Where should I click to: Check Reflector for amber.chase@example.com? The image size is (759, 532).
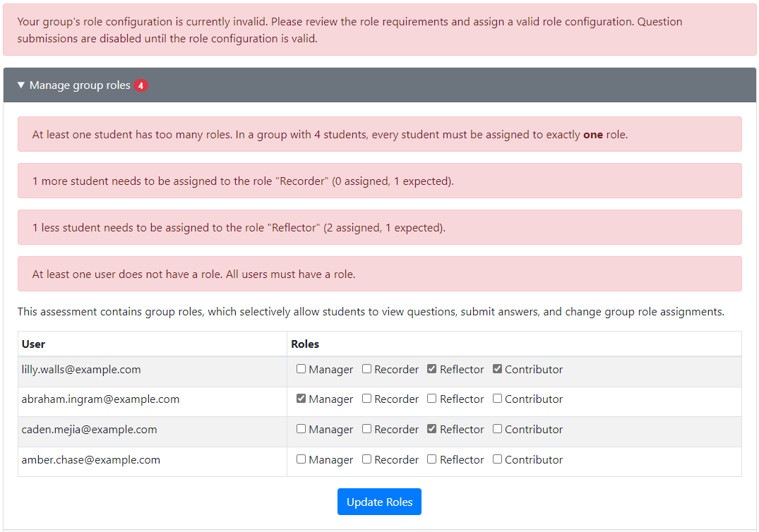[432, 459]
